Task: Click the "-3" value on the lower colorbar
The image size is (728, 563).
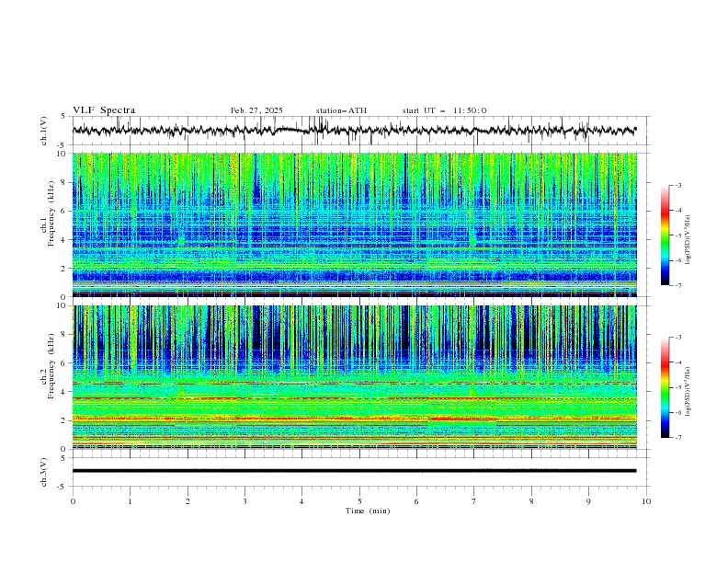Action: pos(678,338)
